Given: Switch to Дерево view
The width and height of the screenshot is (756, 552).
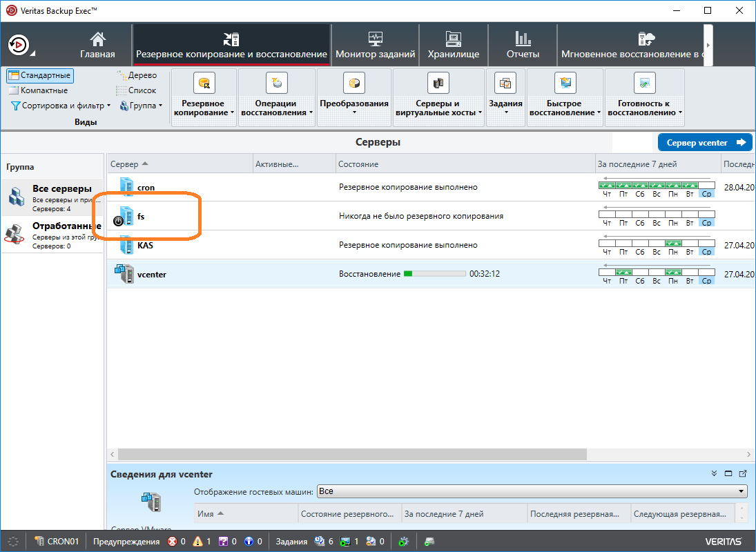Looking at the screenshot, I should (137, 75).
